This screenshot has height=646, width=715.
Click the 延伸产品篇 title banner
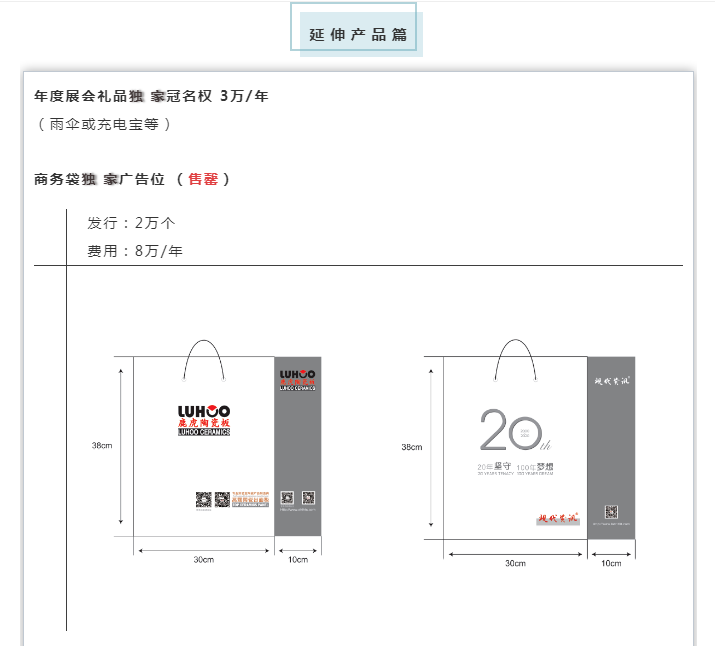(357, 34)
